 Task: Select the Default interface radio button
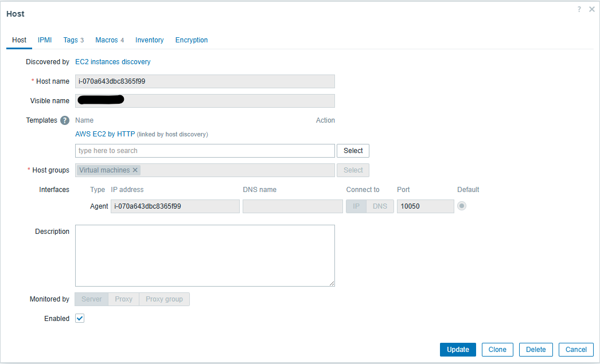pyautogui.click(x=462, y=206)
